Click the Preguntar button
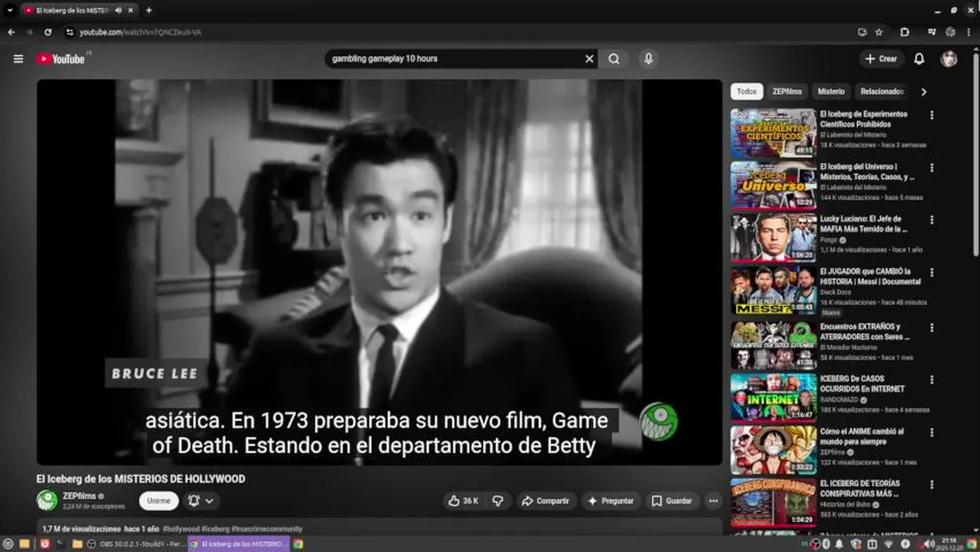This screenshot has width=980, height=552. tap(610, 501)
